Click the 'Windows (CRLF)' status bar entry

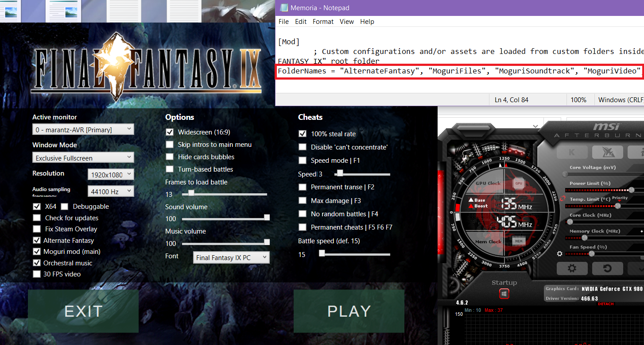pos(620,100)
